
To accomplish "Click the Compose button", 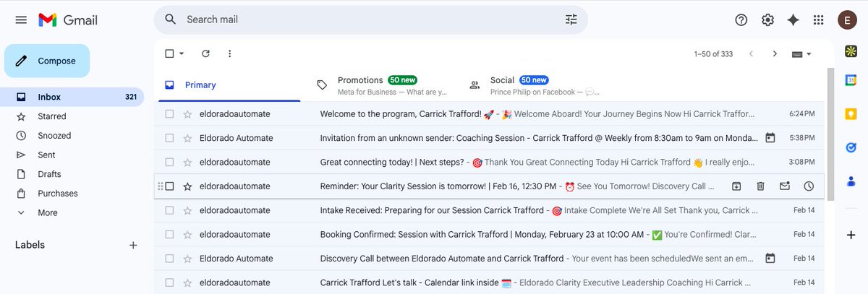I will [47, 61].
